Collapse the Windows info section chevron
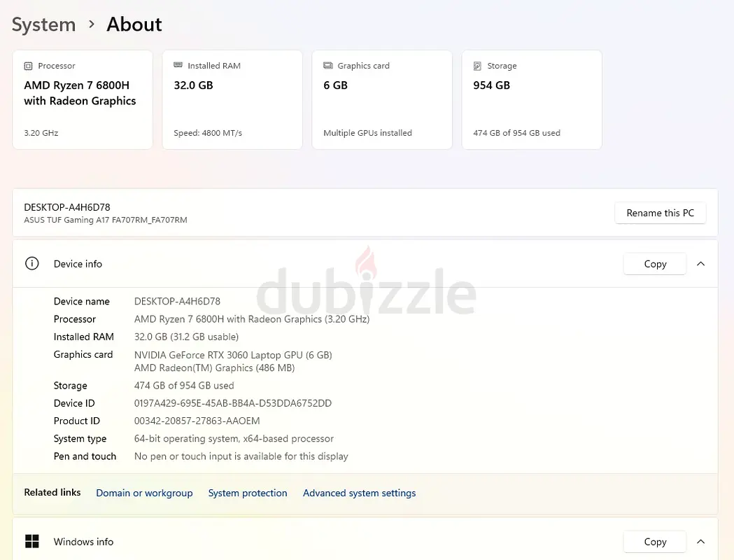This screenshot has width=734, height=560. click(701, 541)
